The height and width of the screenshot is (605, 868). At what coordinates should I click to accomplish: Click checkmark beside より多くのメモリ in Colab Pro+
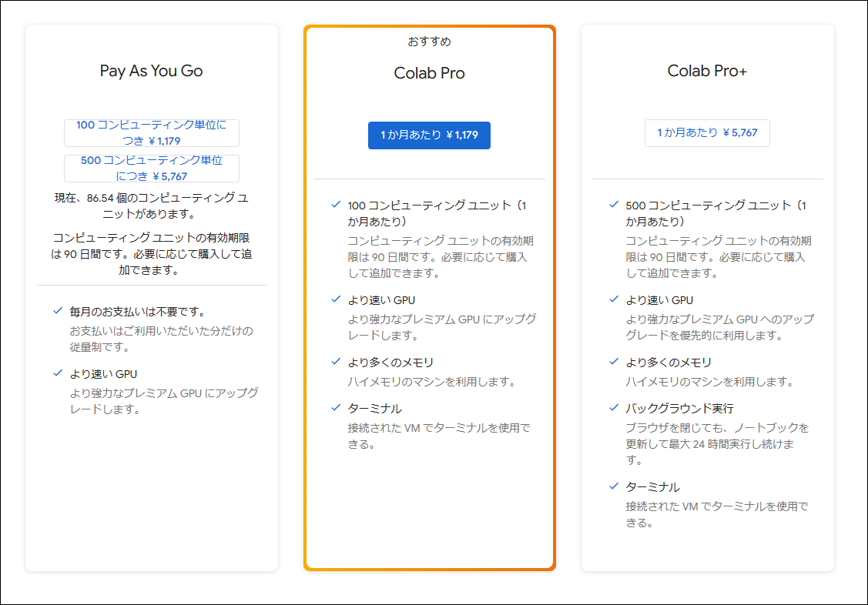pyautogui.click(x=613, y=362)
